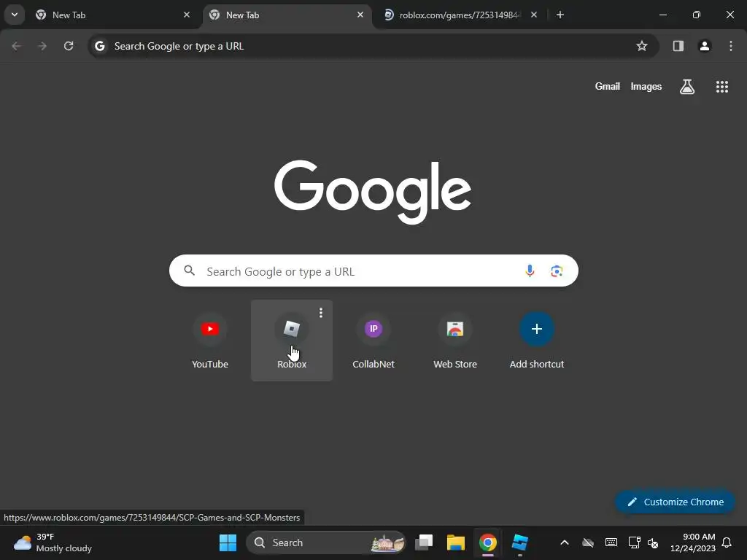The image size is (747, 560).
Task: Open the Chrome profile avatar menu
Action: pyautogui.click(x=705, y=46)
